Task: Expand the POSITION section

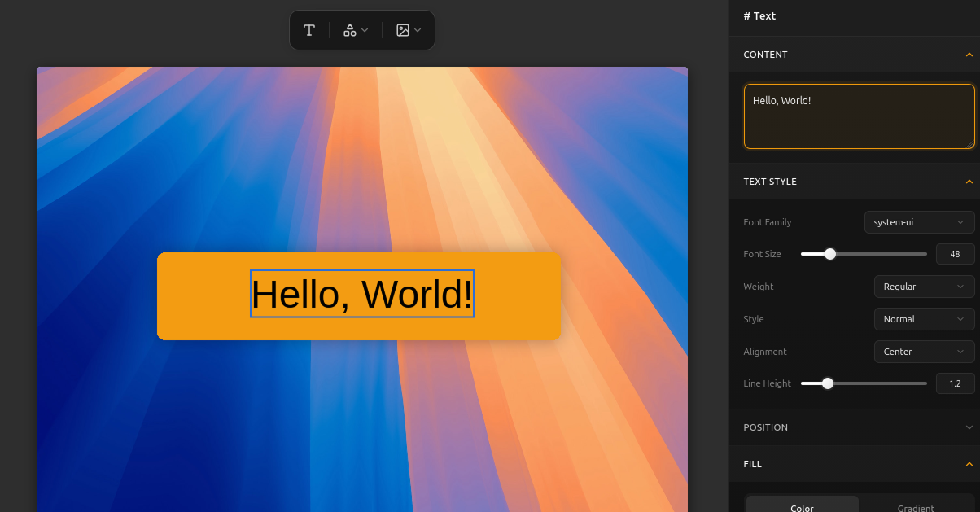Action: click(969, 427)
